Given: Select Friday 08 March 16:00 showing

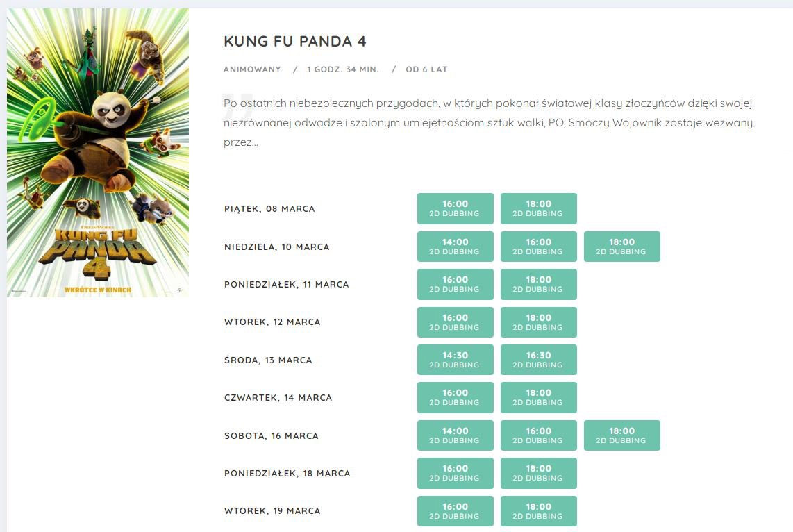Looking at the screenshot, I should (x=455, y=208).
